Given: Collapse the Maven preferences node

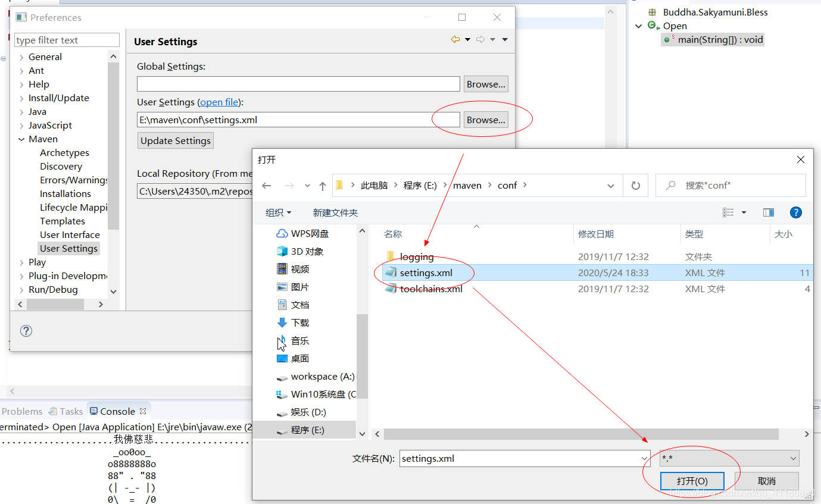Looking at the screenshot, I should click(x=22, y=139).
